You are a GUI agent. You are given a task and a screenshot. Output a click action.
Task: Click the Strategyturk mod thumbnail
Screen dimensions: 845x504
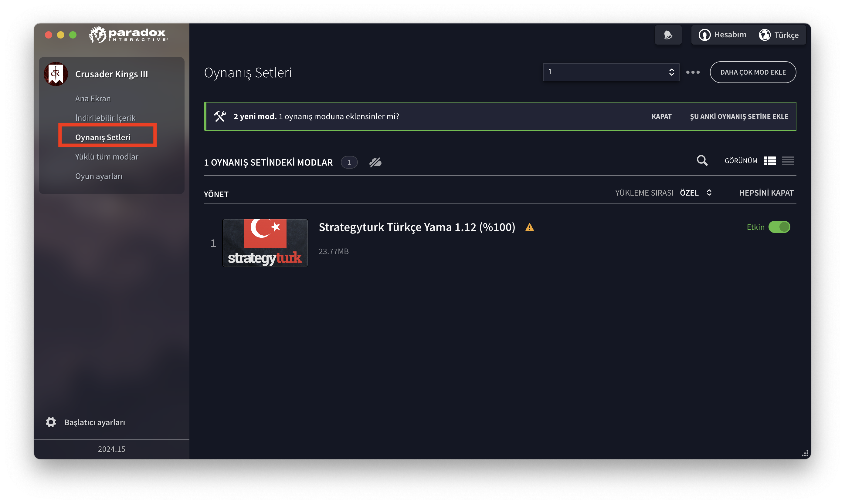265,243
